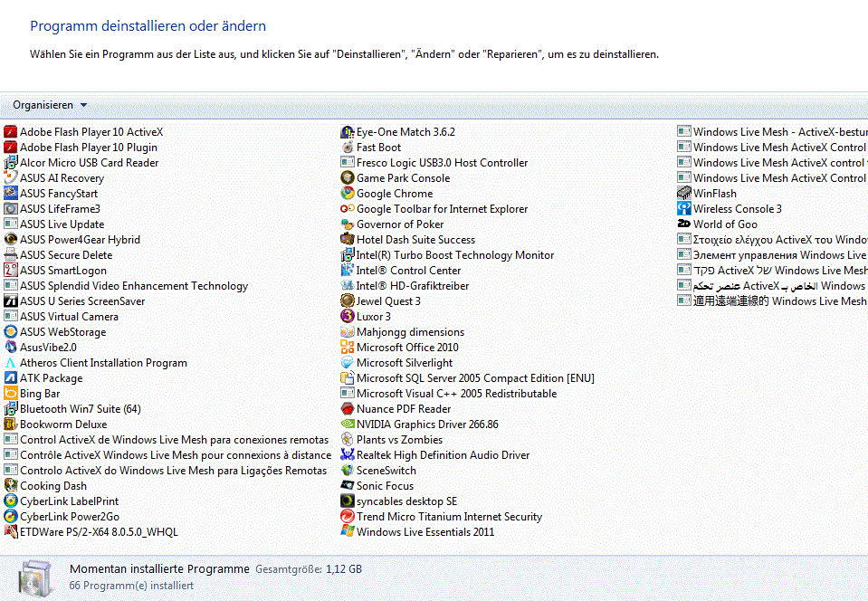Click the Luxor 3 icon

pyautogui.click(x=347, y=317)
